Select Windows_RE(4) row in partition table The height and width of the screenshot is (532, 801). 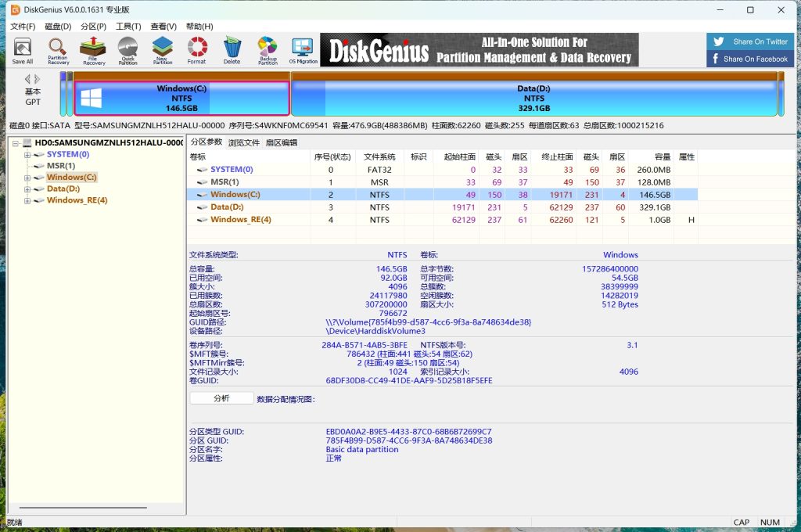443,220
